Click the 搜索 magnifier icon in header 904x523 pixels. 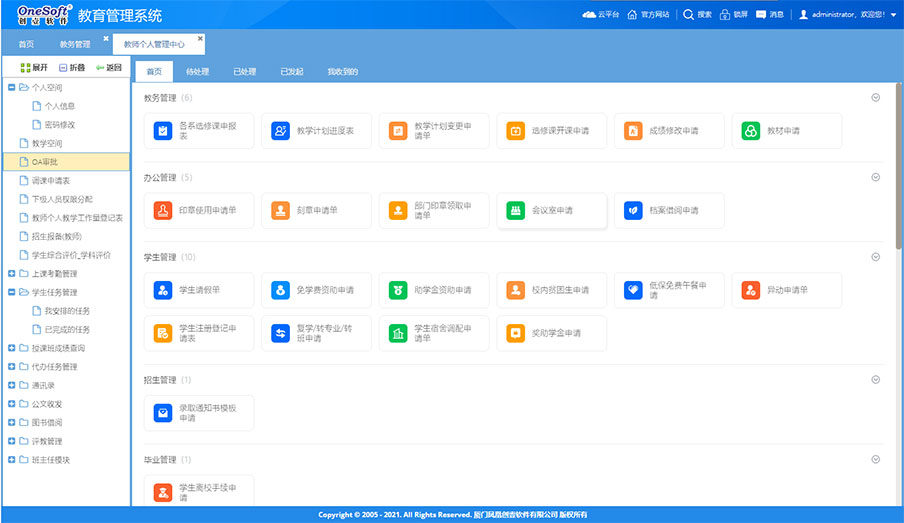click(x=688, y=15)
